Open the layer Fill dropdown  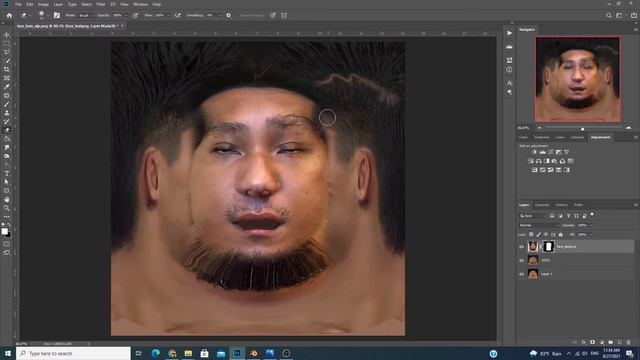coord(590,235)
